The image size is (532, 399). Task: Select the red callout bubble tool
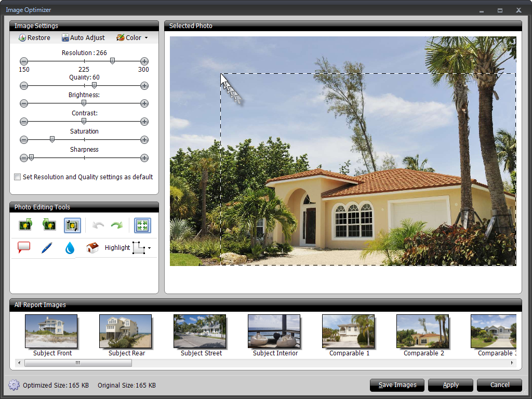coord(24,248)
